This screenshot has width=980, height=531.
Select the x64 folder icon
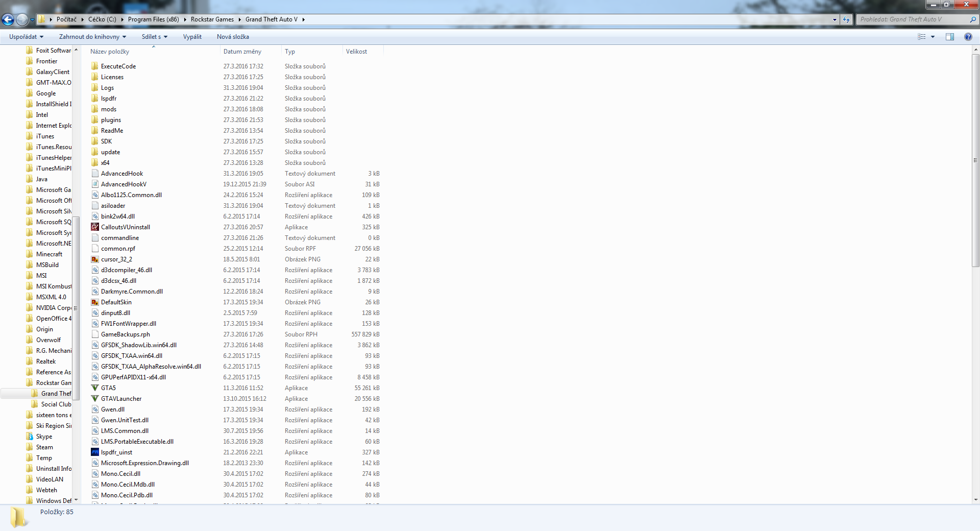click(x=94, y=163)
